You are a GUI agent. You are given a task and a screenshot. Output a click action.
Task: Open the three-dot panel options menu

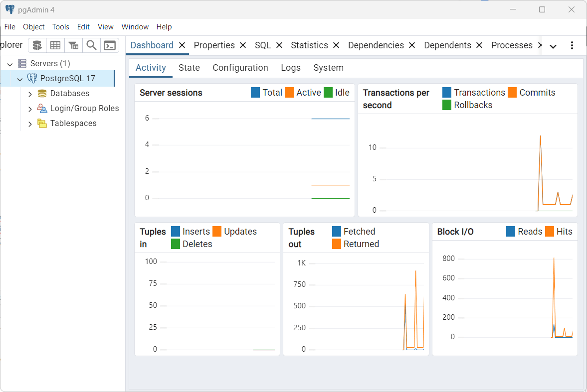[572, 45]
